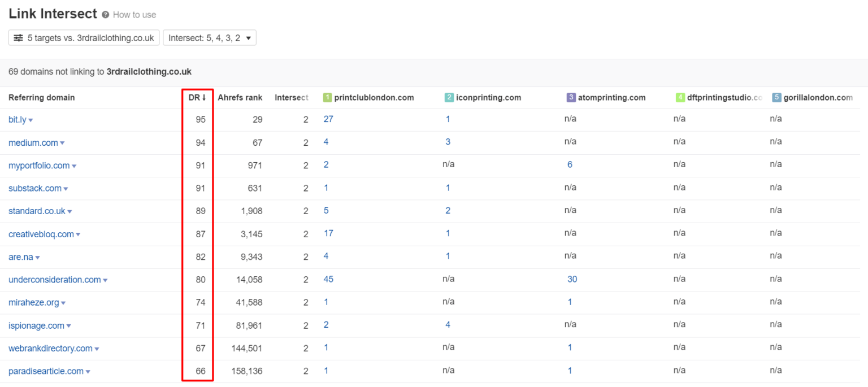Expand dropdown arrow next to are.na
Screen dimensions: 868x387
pyautogui.click(x=37, y=258)
